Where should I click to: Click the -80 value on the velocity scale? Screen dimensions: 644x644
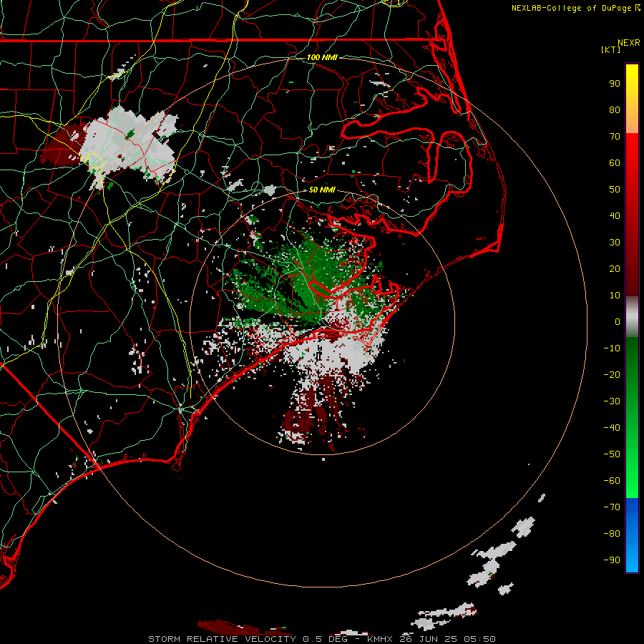tap(612, 534)
